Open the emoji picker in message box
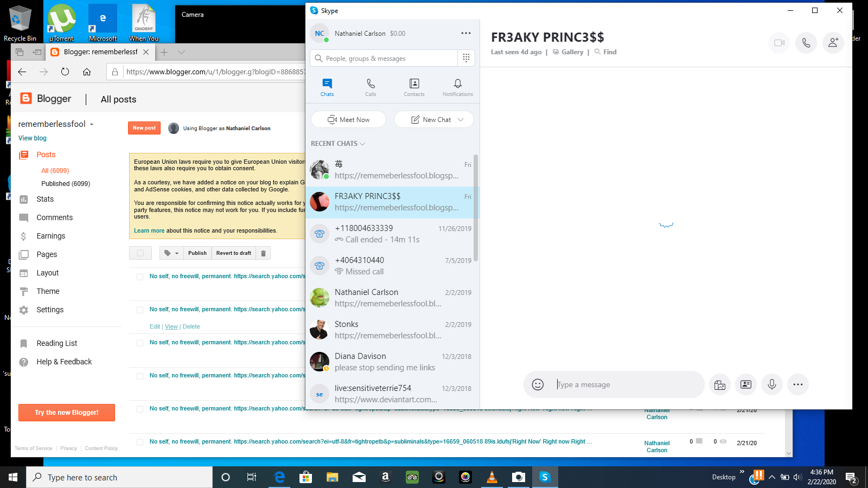Image resolution: width=868 pixels, height=488 pixels. [538, 384]
